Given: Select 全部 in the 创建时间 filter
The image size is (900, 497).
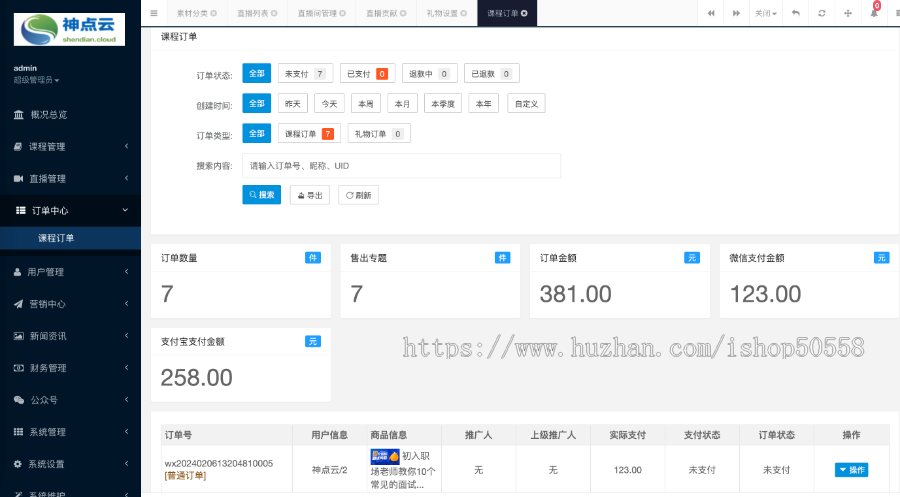Looking at the screenshot, I should [257, 103].
